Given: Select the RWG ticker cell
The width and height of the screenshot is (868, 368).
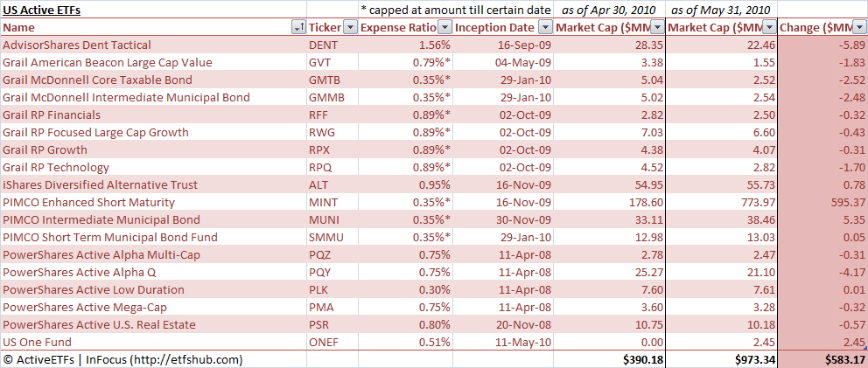Looking at the screenshot, I should (x=332, y=132).
